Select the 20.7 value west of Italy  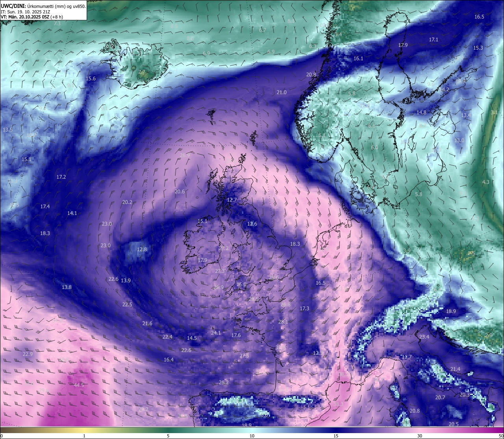click(440, 397)
